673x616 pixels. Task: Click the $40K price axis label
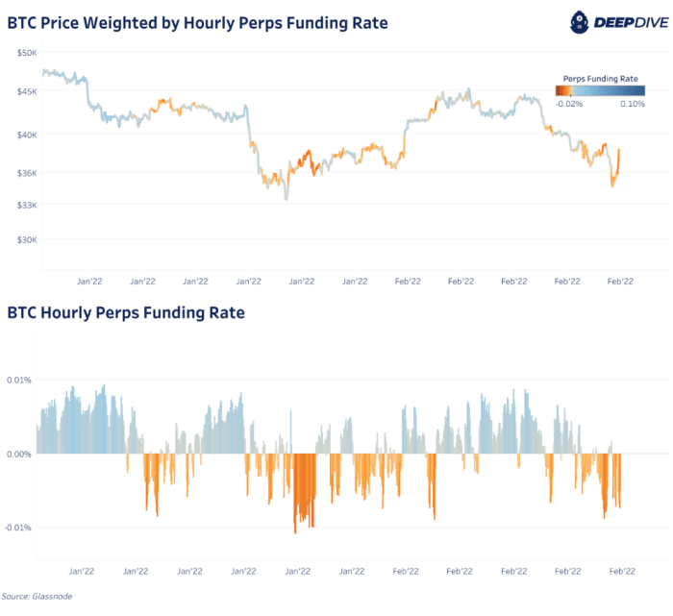tap(26, 135)
